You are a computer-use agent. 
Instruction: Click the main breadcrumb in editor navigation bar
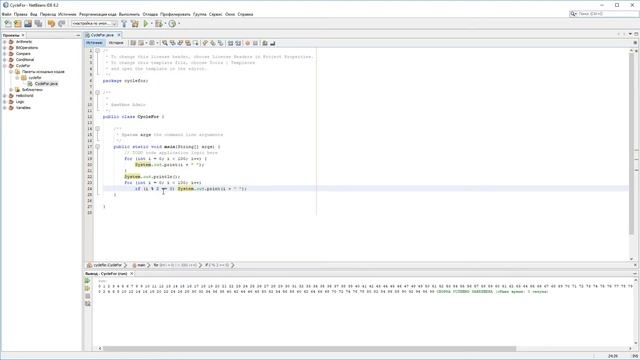[x=139, y=265]
